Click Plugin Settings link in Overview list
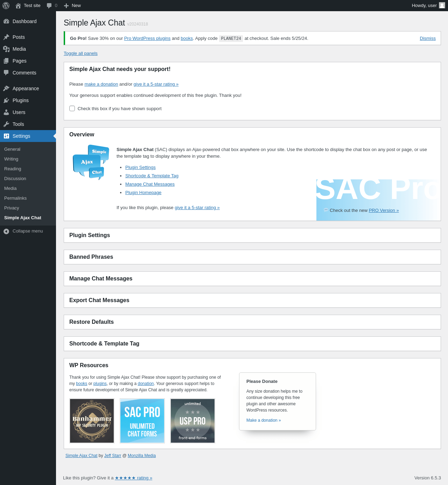The height and width of the screenshot is (485, 448). point(140,167)
